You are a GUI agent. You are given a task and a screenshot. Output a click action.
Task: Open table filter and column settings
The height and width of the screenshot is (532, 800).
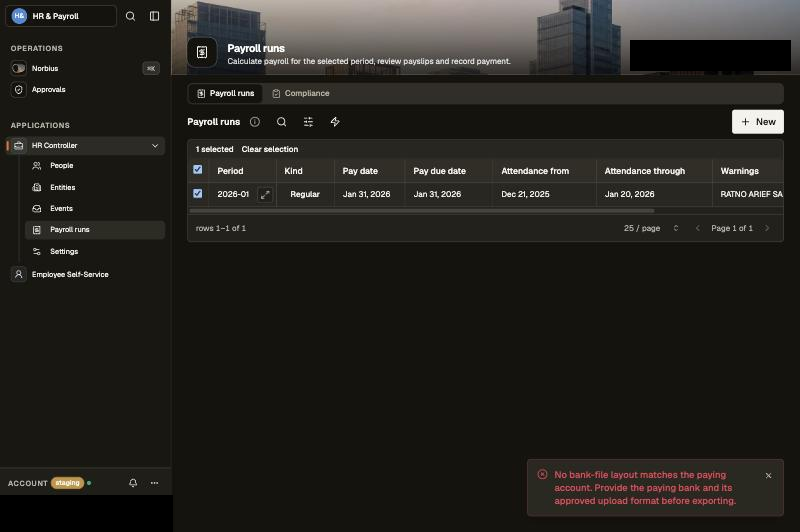click(x=308, y=122)
